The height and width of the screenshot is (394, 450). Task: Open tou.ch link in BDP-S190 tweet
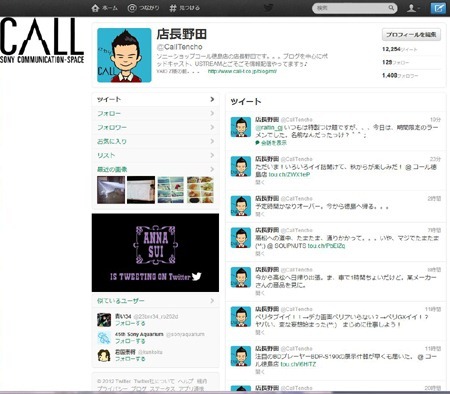298,364
